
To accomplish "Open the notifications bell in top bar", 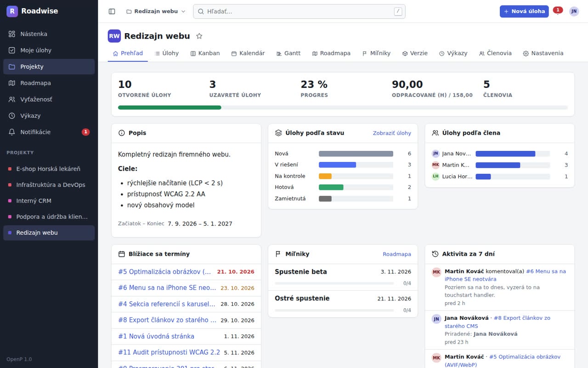I will [x=557, y=11].
